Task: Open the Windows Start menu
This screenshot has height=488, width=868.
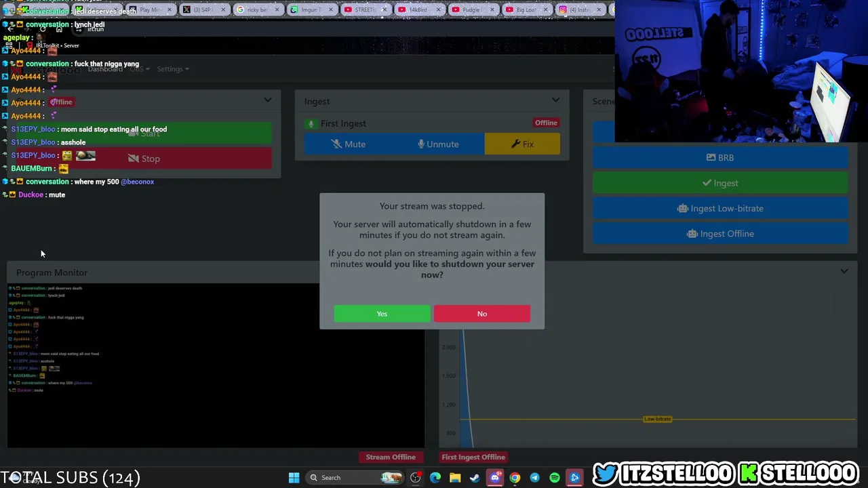Action: (x=294, y=478)
